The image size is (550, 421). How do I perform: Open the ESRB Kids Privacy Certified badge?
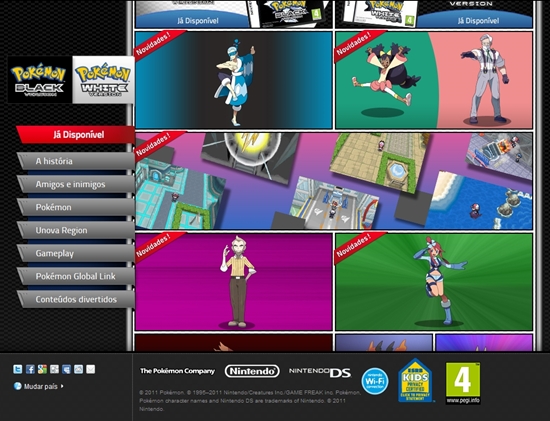click(415, 380)
